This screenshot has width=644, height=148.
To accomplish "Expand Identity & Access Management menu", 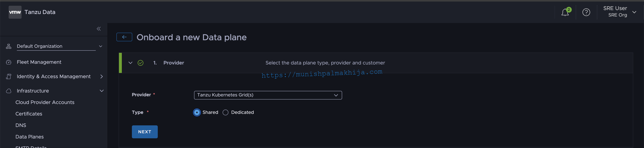I will coord(54,77).
